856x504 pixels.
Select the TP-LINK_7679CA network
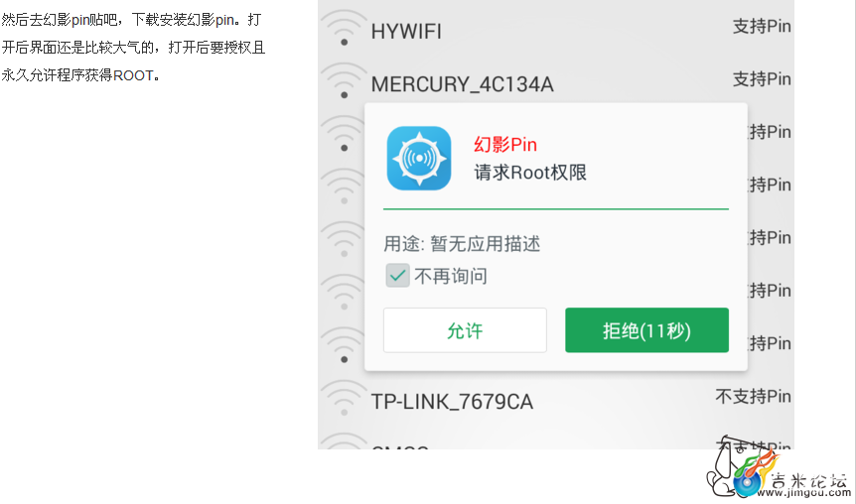tap(556, 399)
